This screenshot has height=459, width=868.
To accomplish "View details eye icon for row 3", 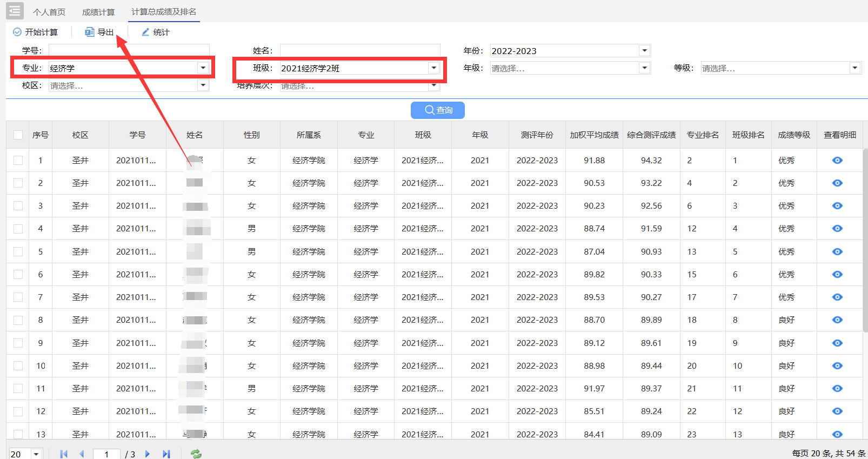I will coord(837,205).
